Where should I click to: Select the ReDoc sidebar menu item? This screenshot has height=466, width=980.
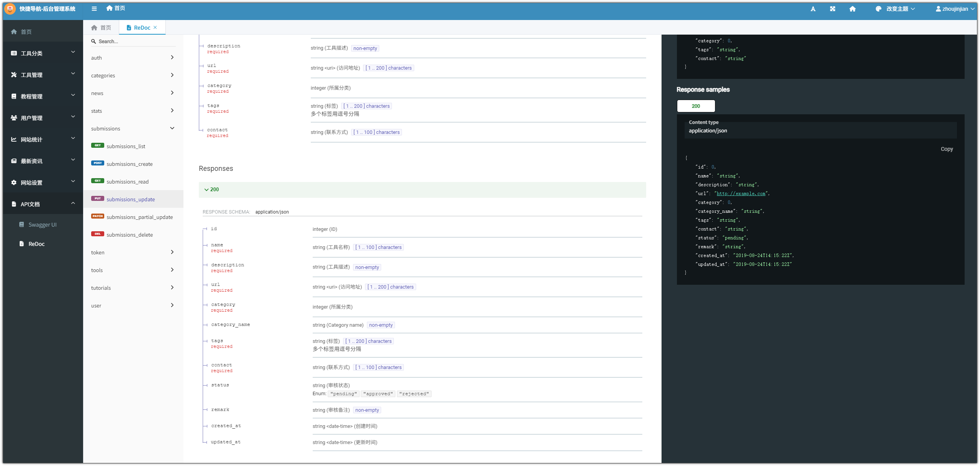(x=36, y=244)
